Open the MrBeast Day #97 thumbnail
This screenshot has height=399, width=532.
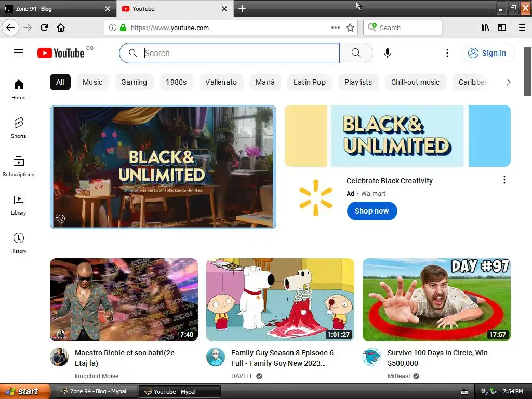tap(436, 300)
